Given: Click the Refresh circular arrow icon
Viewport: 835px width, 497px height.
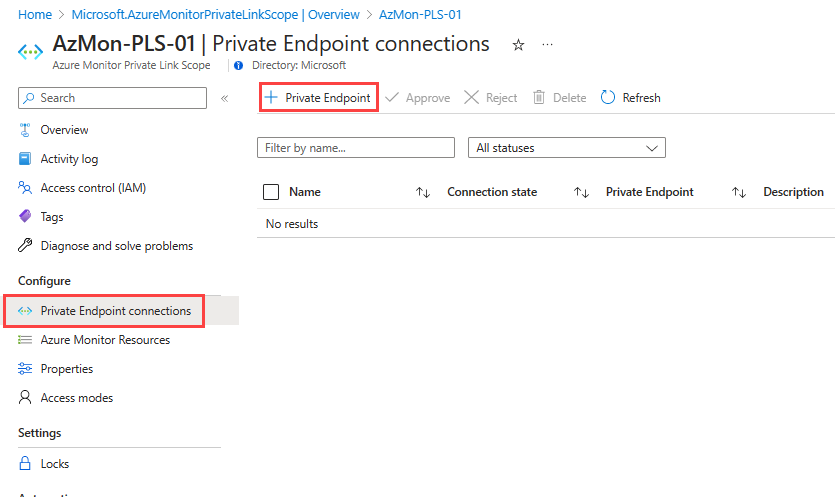Looking at the screenshot, I should [x=608, y=97].
